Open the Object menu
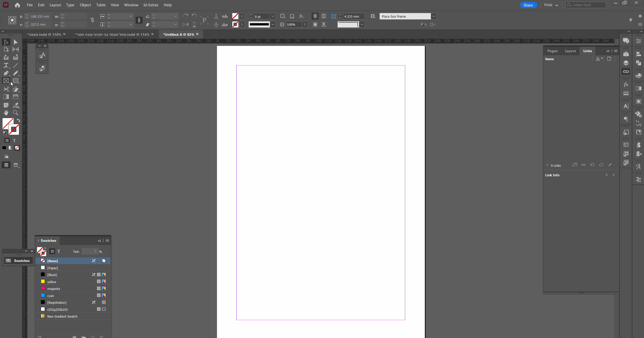Screen dimensions: 644x338 point(85,5)
